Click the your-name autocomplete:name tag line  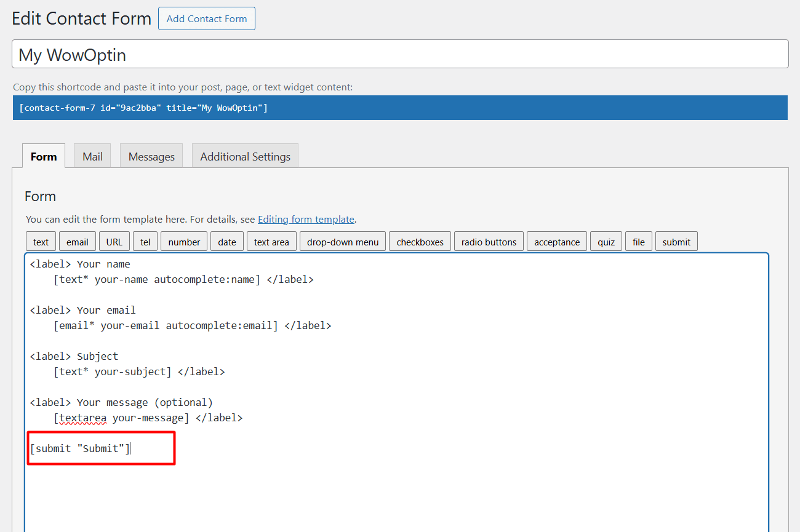coord(183,279)
